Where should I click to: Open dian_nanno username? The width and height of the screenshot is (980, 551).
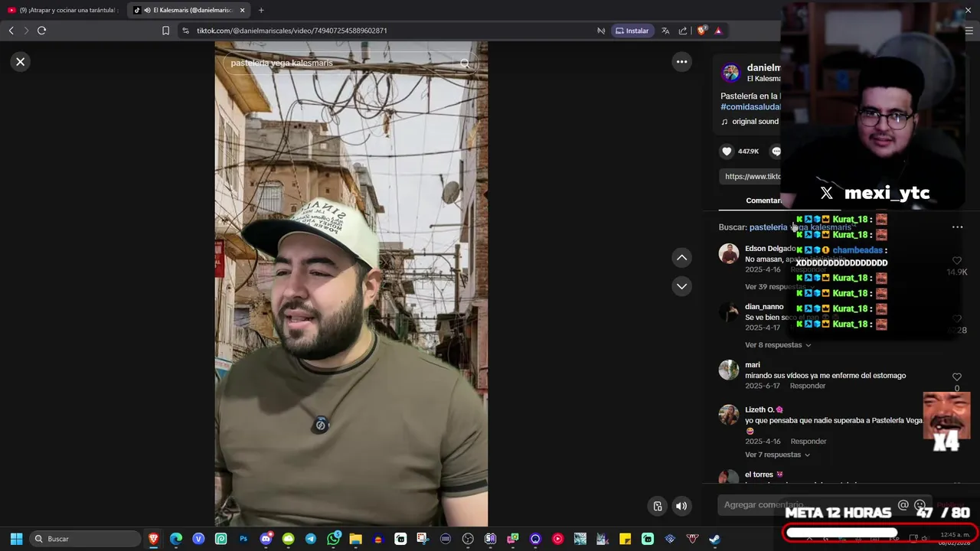[x=764, y=307]
